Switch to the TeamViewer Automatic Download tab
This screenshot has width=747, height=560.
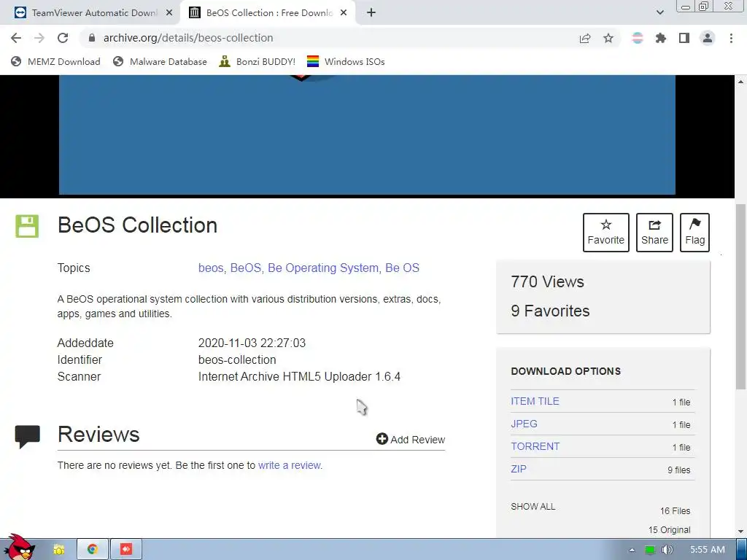(x=90, y=13)
